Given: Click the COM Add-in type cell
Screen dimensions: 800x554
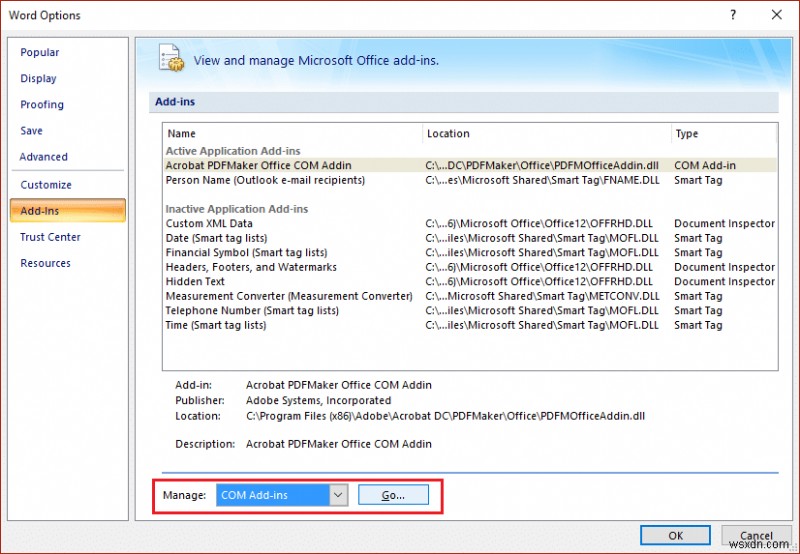Looking at the screenshot, I should [705, 165].
